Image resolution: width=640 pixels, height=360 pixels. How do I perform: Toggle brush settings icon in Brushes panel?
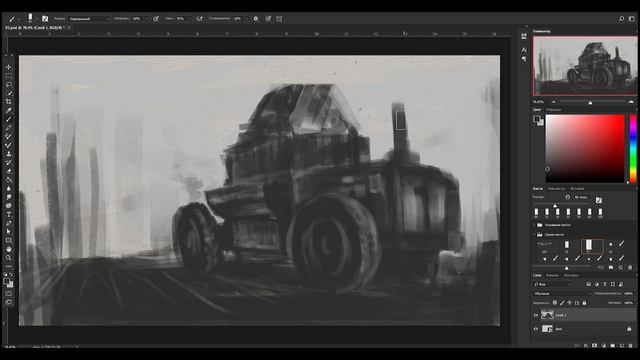599,200
